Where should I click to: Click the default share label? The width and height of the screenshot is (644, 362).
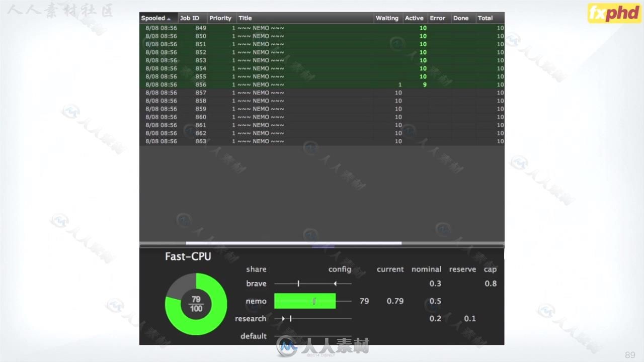[254, 336]
